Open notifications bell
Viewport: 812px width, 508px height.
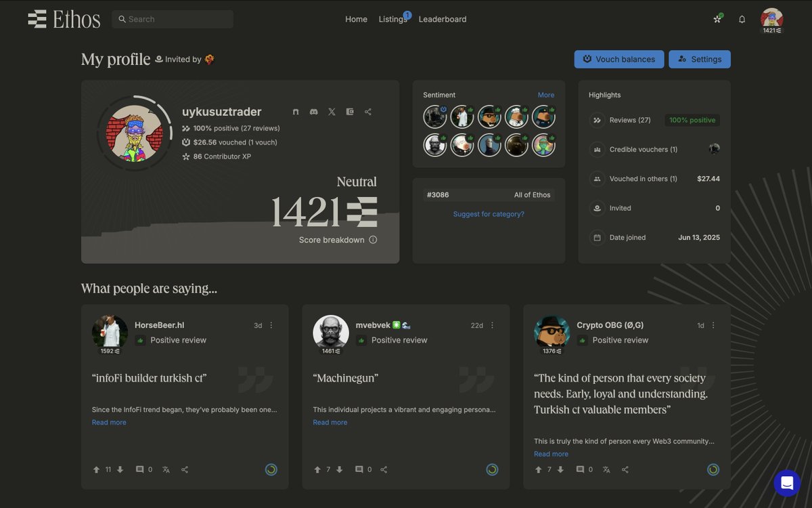point(742,19)
